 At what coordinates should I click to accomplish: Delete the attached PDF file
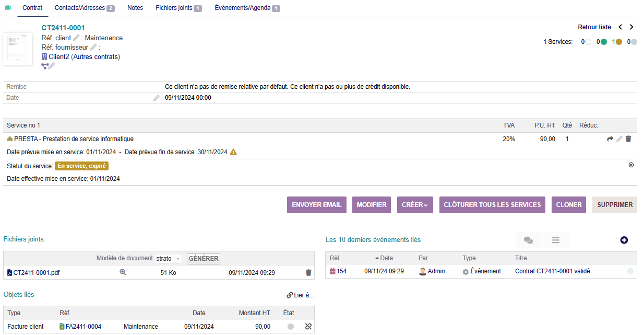pyautogui.click(x=308, y=272)
